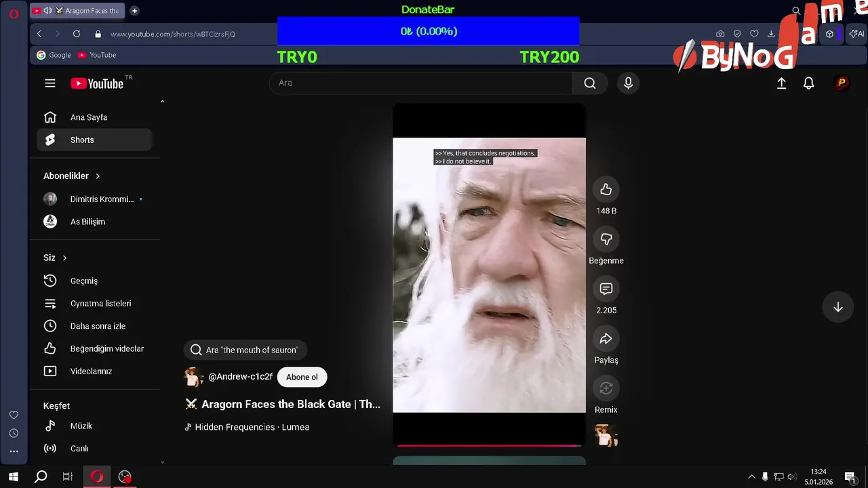Open the YouTube bookmark
This screenshot has width=868, height=488.
[x=97, y=55]
